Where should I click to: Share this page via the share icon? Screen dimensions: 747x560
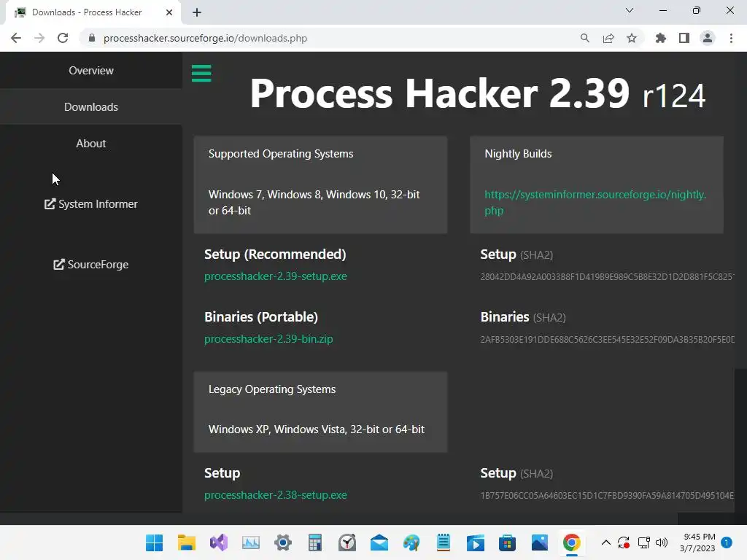coord(608,38)
